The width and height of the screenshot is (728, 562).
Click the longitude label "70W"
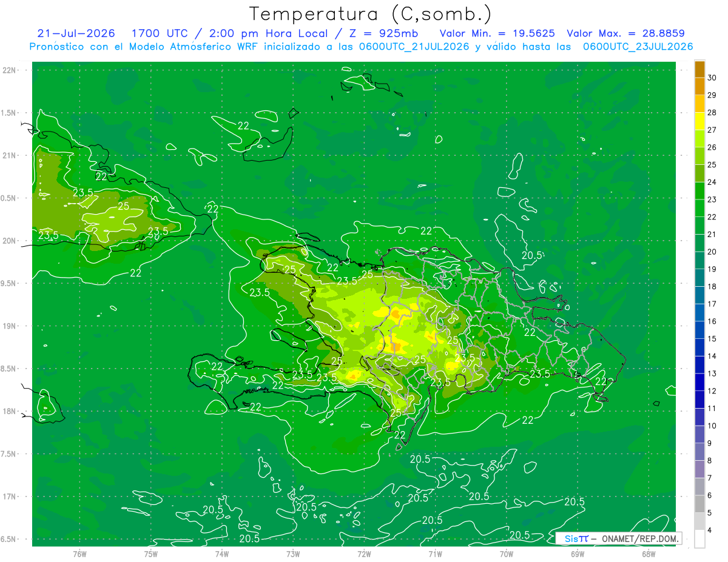pos(507,554)
